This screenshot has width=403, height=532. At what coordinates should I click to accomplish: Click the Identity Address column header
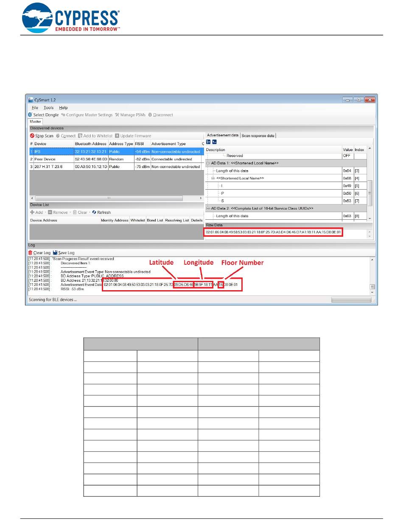coord(115,220)
